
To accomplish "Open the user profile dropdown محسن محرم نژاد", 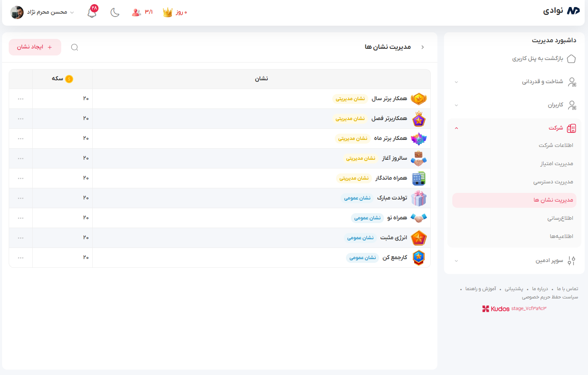I will (42, 12).
